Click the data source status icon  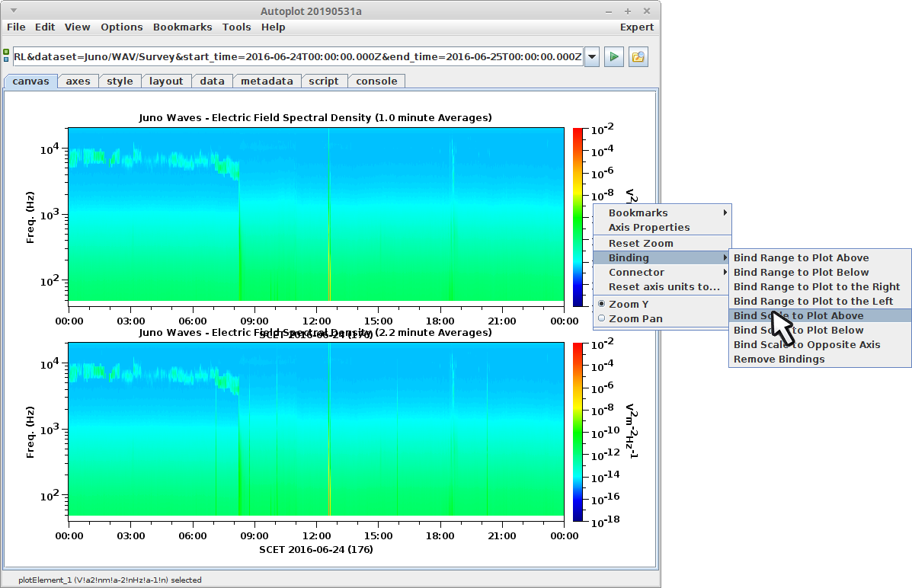(x=6, y=56)
